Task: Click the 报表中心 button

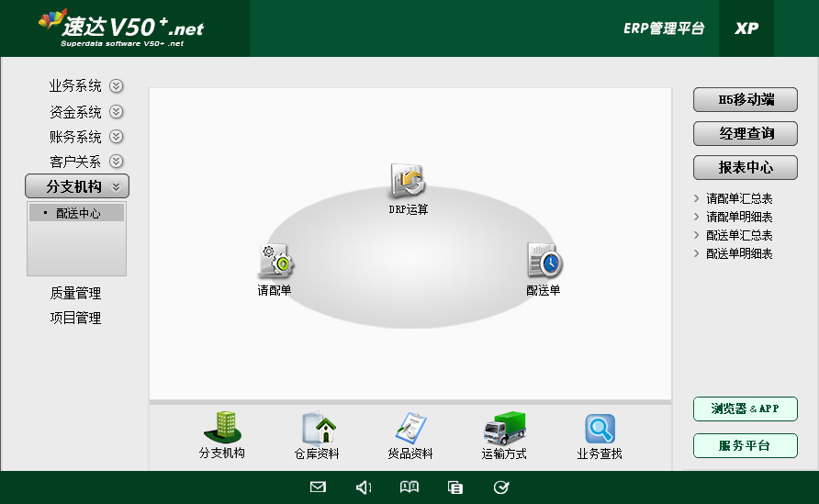Action: [746, 168]
